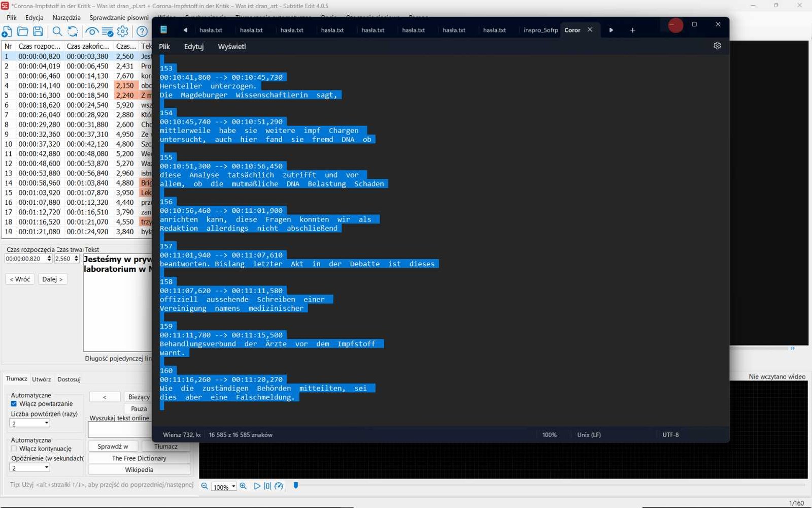Zoom in the waveform with plus magnifier
The height and width of the screenshot is (508, 812).
tap(243, 486)
